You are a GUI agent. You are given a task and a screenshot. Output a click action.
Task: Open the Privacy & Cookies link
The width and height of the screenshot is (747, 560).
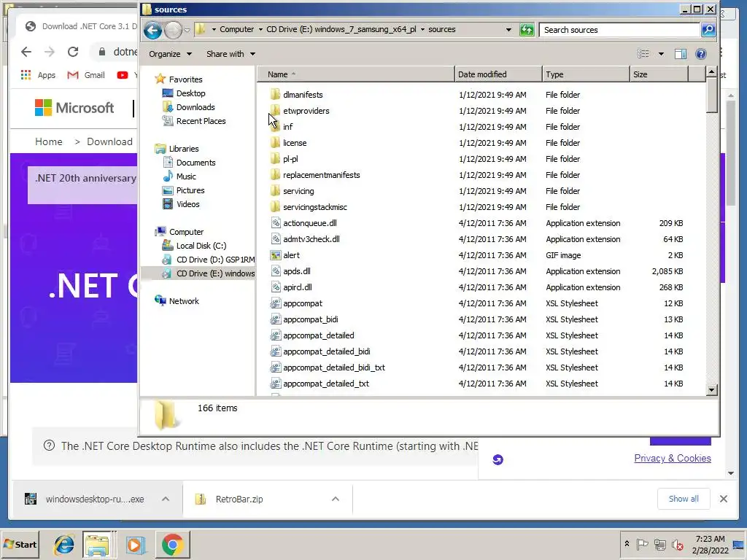672,458
